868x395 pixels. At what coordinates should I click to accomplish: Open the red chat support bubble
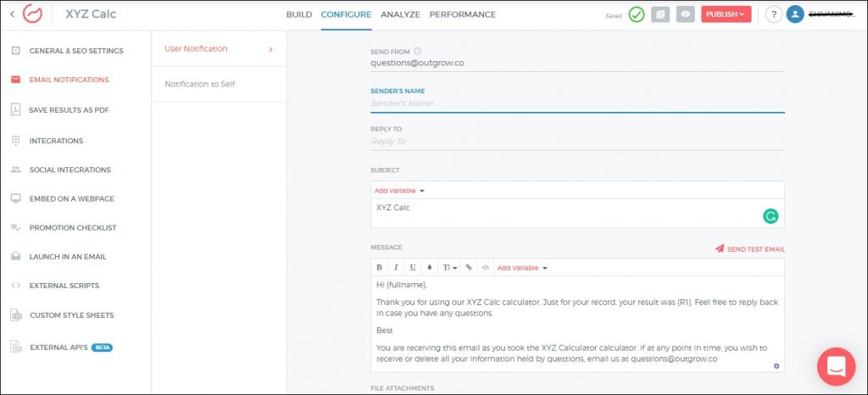[x=836, y=366]
